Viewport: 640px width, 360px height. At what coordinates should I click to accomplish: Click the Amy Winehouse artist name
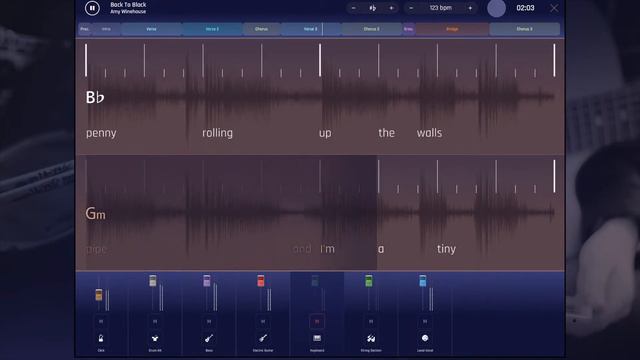128,11
